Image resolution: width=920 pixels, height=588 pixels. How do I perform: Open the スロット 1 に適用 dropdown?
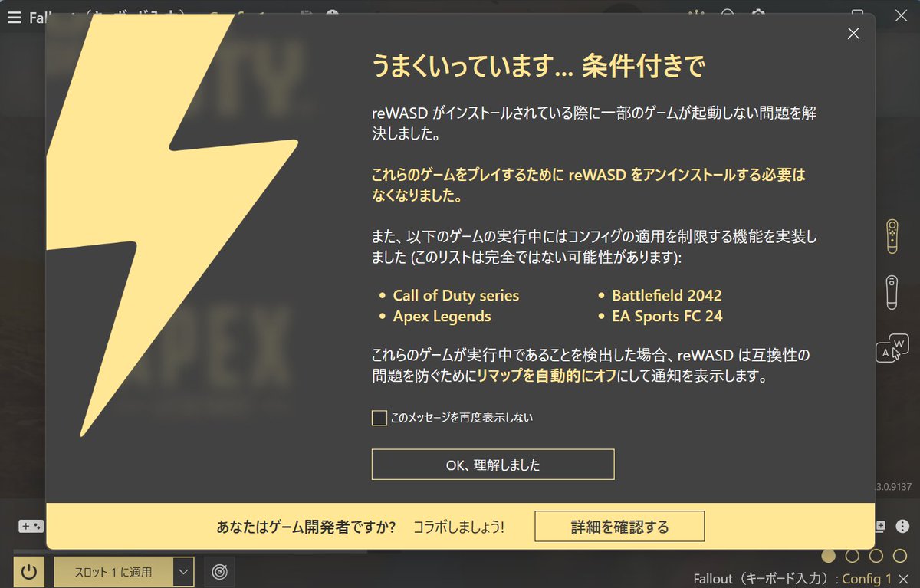(183, 572)
